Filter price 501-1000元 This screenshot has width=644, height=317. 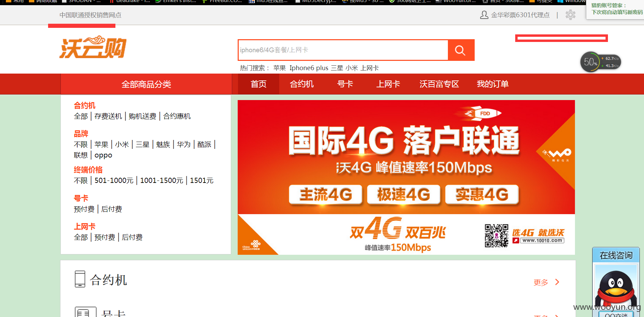click(114, 181)
